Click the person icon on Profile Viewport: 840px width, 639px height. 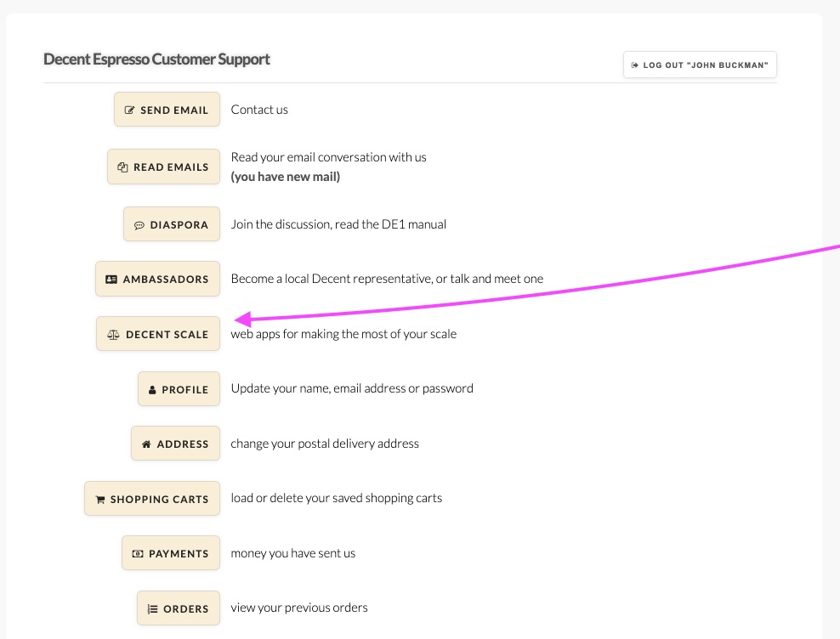click(x=152, y=390)
